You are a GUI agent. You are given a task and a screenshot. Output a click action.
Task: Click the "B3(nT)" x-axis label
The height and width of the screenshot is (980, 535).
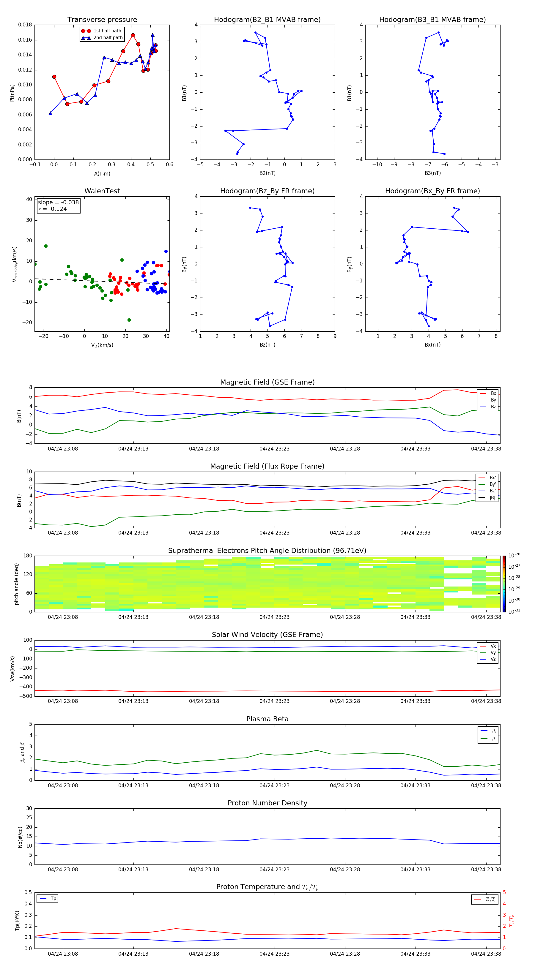coord(432,173)
